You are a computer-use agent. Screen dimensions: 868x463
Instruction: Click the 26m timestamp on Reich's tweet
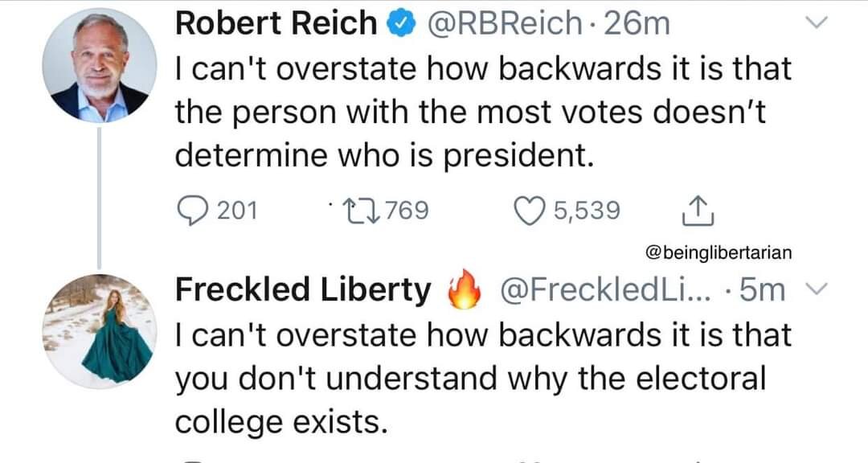tap(639, 24)
